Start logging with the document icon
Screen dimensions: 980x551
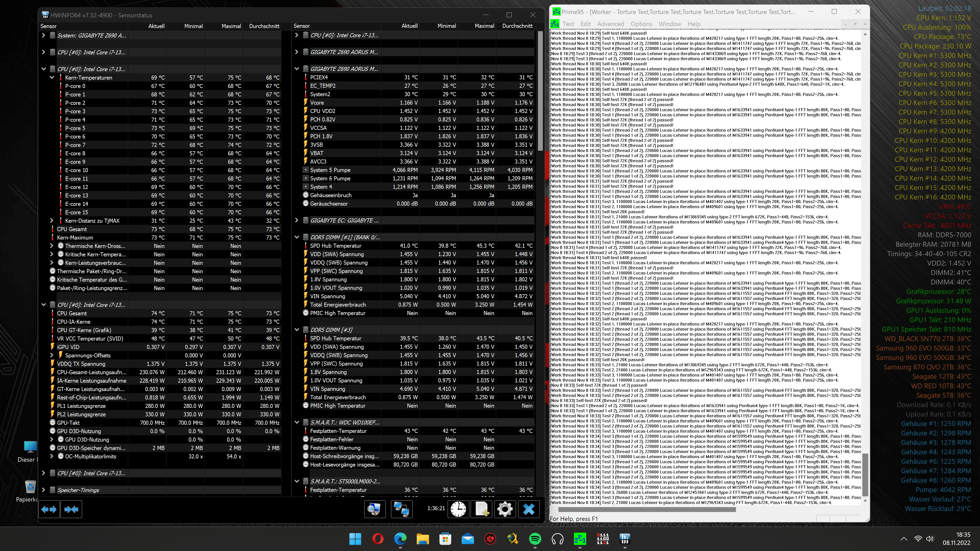pos(482,509)
